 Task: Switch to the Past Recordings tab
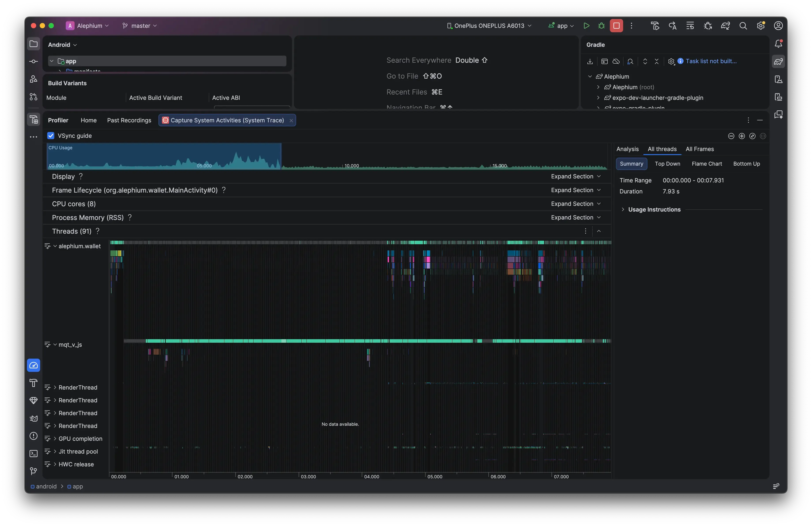[x=129, y=120]
